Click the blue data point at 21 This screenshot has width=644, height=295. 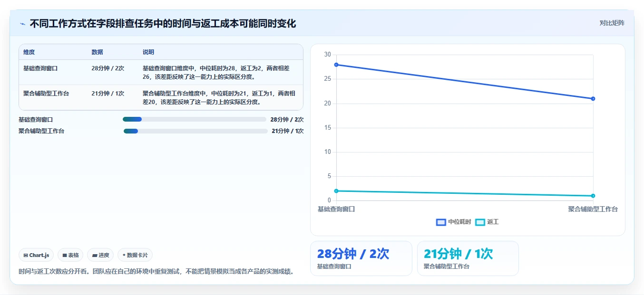tap(593, 99)
